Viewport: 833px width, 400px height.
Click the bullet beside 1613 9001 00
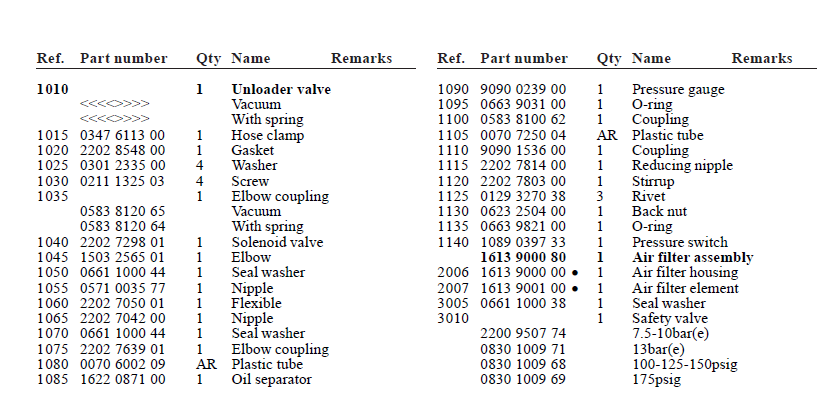(x=577, y=288)
